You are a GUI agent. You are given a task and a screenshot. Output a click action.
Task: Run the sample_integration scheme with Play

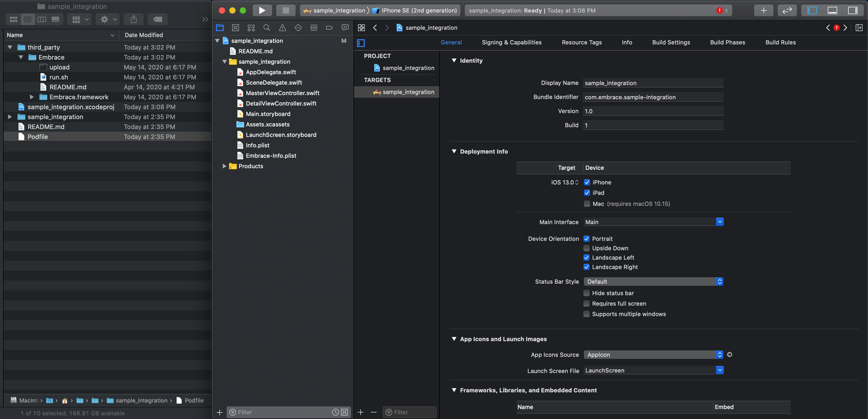click(x=262, y=10)
